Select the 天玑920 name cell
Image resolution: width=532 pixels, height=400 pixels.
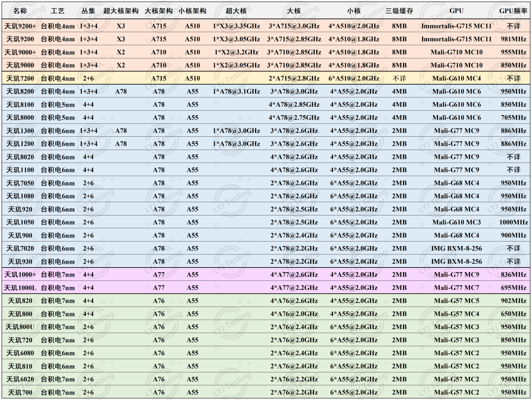[20, 209]
